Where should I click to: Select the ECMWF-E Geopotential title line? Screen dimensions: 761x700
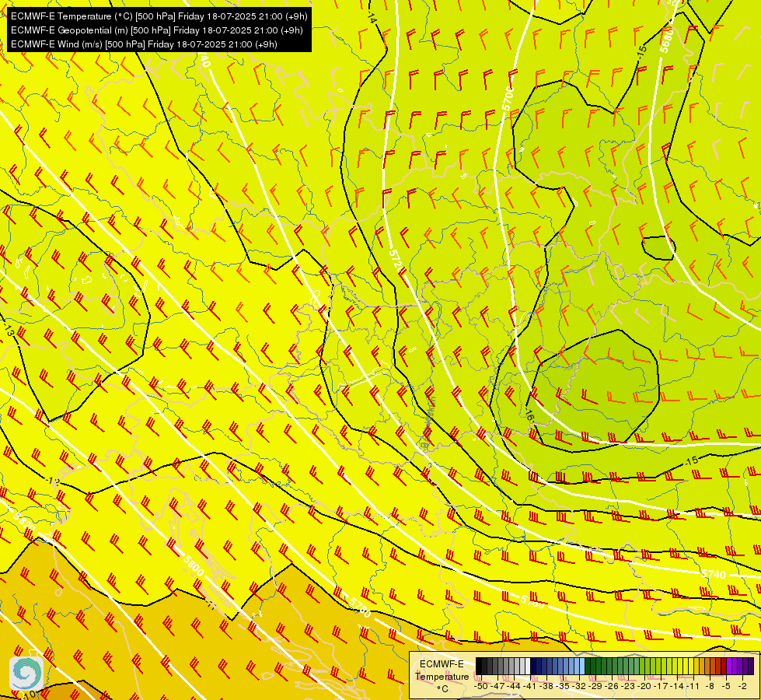pos(157,30)
